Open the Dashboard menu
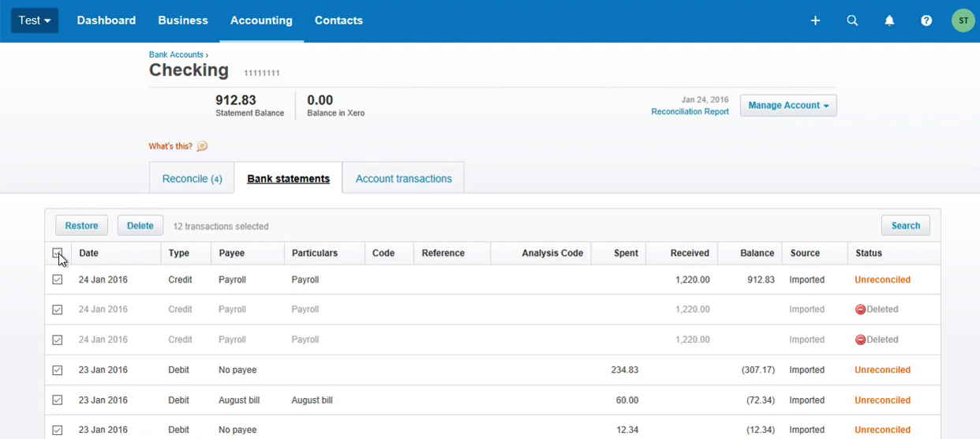Image resolution: width=980 pixels, height=439 pixels. coord(107,21)
